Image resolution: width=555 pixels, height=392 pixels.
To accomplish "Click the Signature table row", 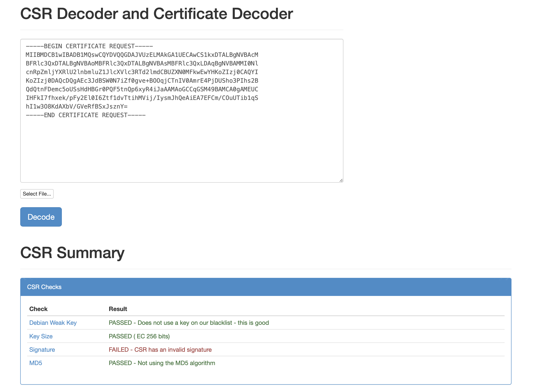I will [218, 350].
